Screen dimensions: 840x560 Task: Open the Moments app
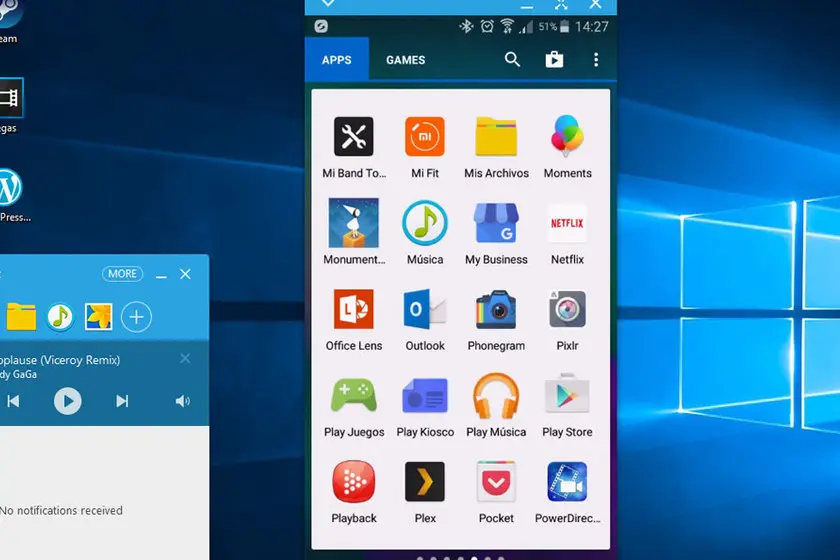567,136
